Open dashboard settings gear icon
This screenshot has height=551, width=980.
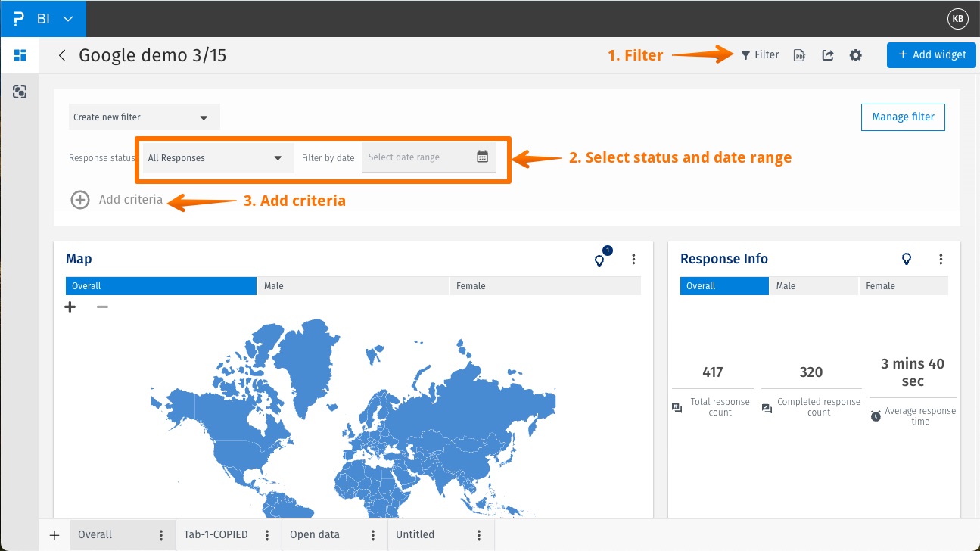(856, 55)
